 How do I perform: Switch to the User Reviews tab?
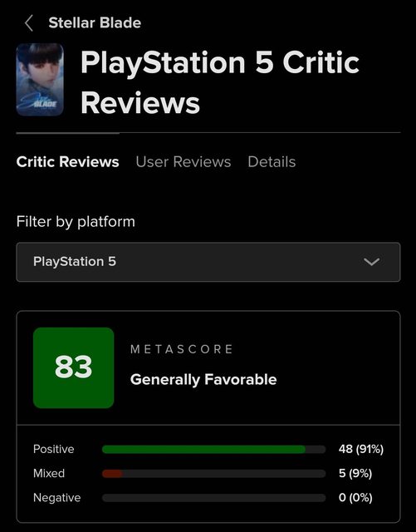184,161
